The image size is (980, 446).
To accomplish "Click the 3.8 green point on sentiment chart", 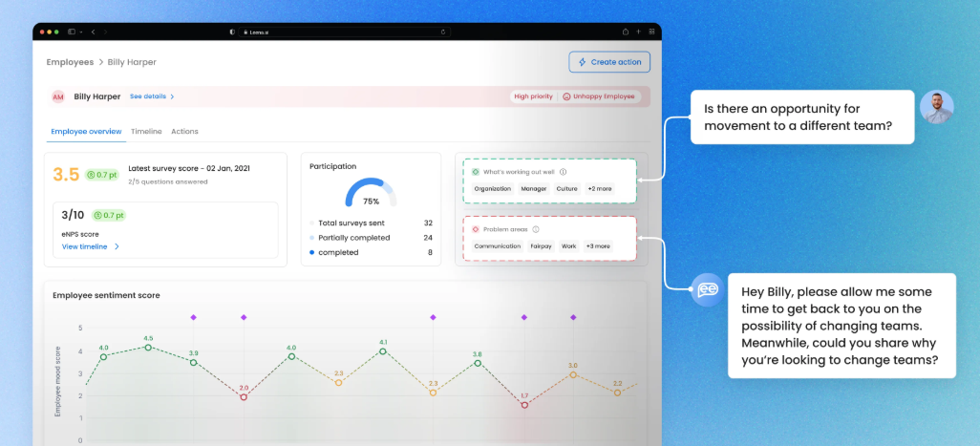I will pyautogui.click(x=478, y=363).
